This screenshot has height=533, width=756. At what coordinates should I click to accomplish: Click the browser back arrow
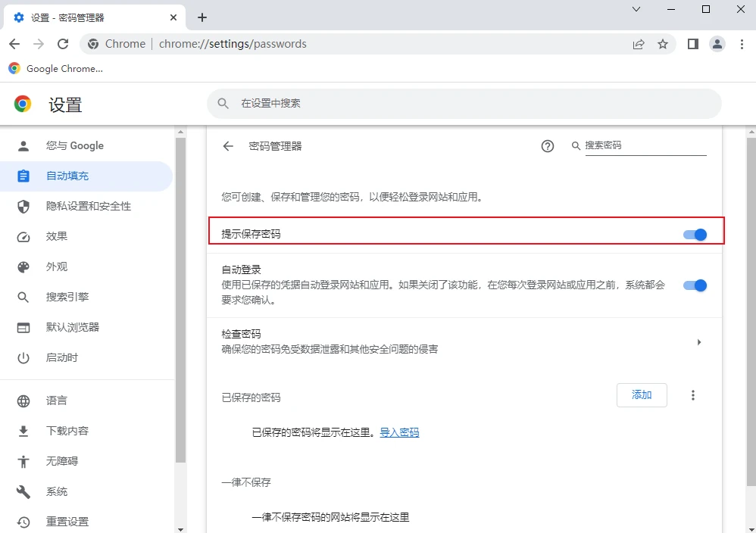tap(14, 44)
